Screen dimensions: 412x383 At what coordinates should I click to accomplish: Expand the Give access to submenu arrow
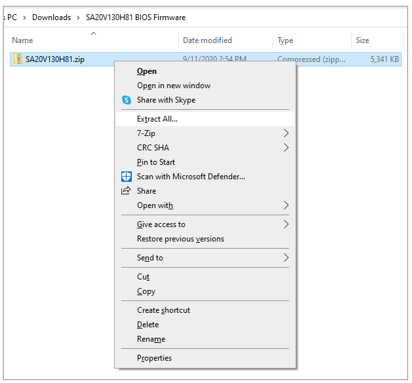click(286, 224)
